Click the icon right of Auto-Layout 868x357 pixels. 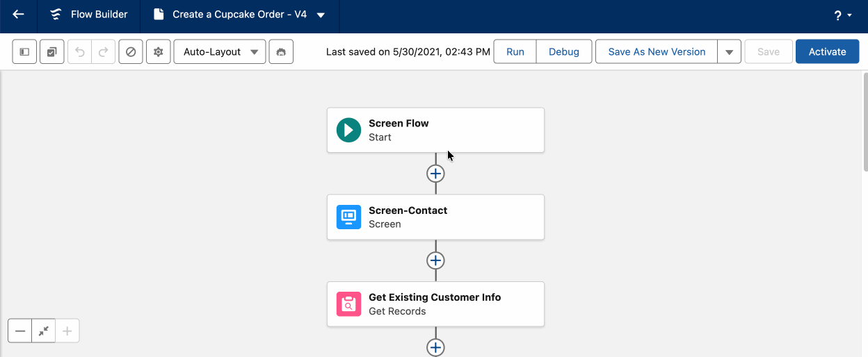pyautogui.click(x=281, y=52)
